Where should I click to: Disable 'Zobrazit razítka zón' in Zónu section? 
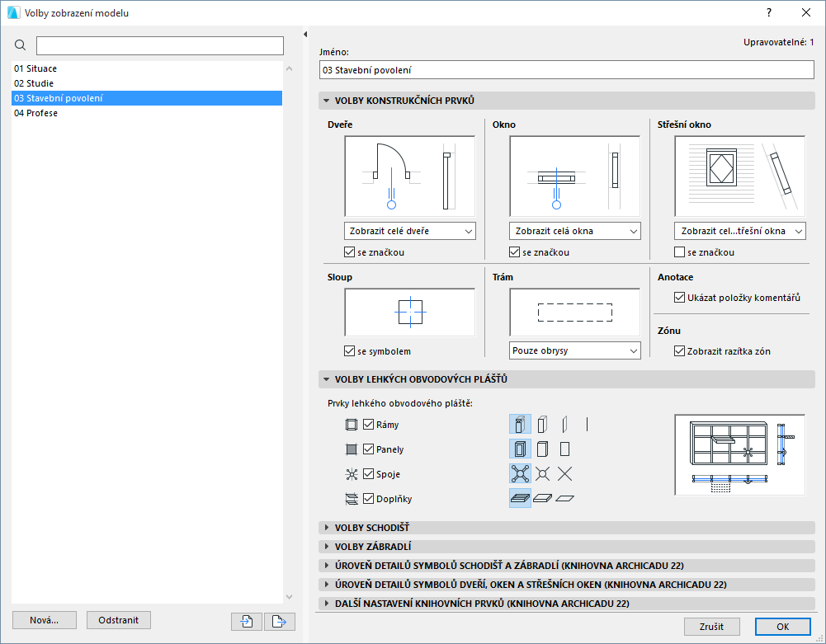[678, 350]
